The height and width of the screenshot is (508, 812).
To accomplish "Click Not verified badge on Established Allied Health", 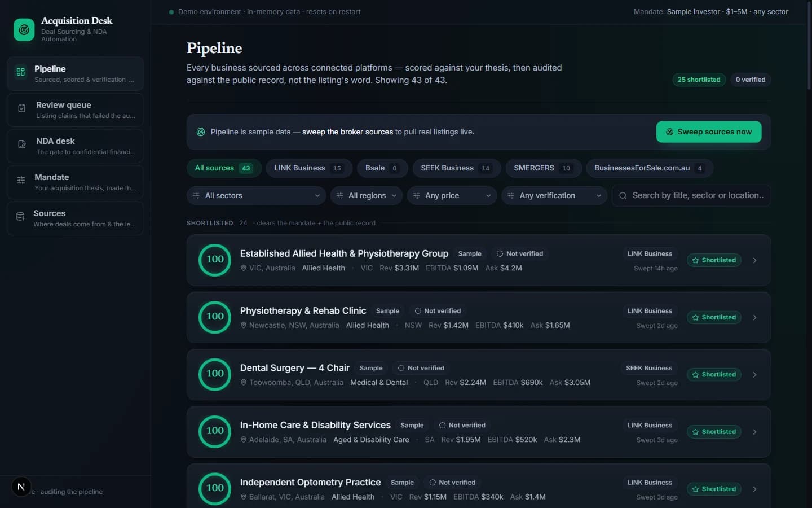I will (x=519, y=254).
